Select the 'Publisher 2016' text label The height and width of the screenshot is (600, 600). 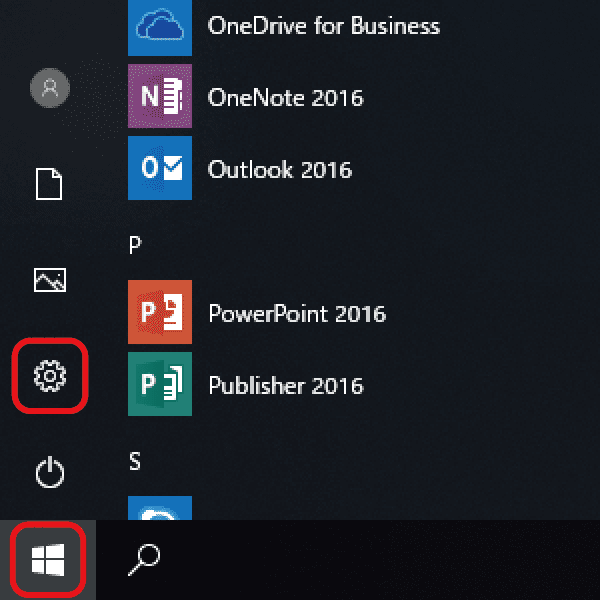coord(286,385)
